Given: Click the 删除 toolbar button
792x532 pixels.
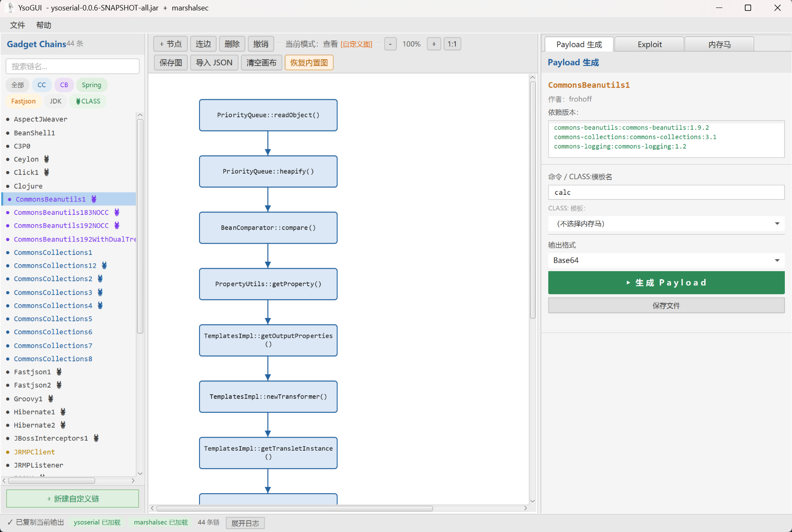Looking at the screenshot, I should point(232,44).
